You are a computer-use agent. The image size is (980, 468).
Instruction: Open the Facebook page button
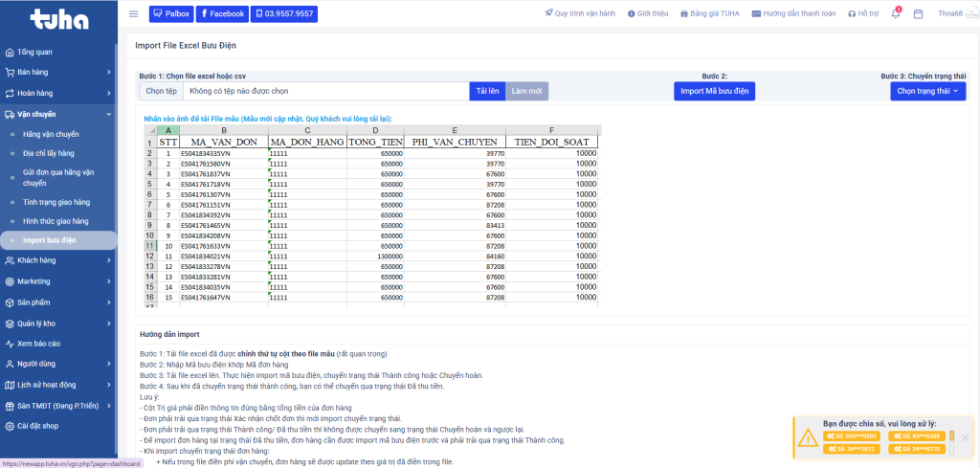221,14
